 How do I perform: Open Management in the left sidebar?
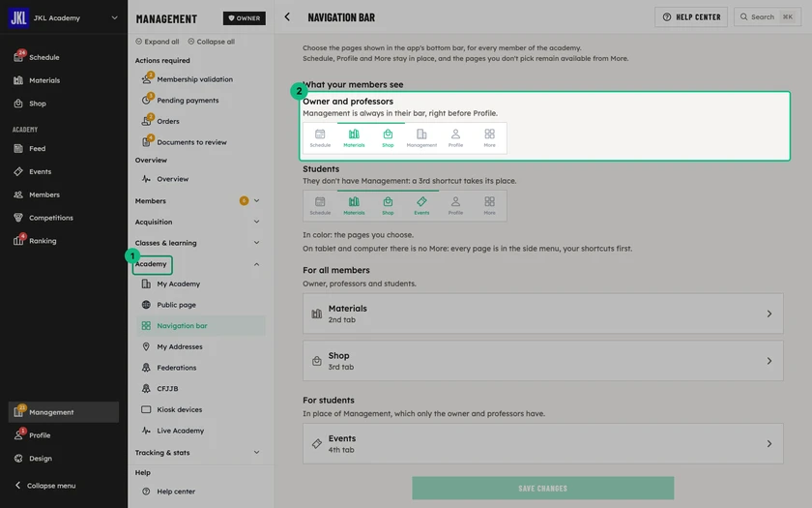pyautogui.click(x=63, y=412)
